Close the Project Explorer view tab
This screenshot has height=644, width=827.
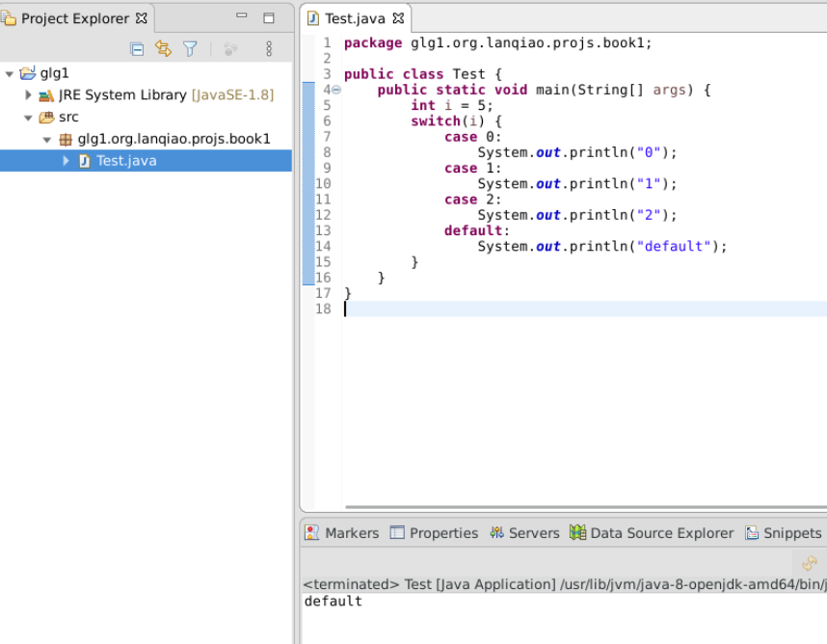(142, 18)
